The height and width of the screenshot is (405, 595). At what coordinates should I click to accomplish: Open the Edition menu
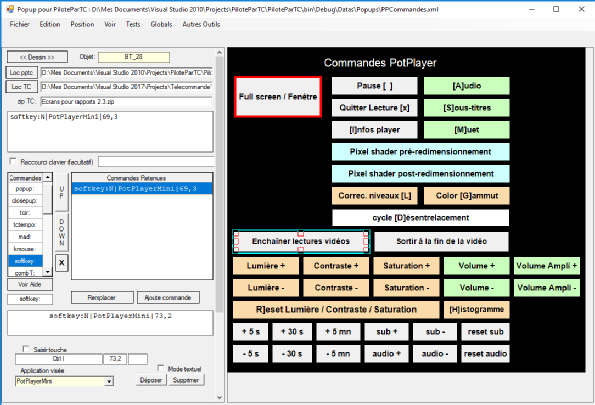50,24
